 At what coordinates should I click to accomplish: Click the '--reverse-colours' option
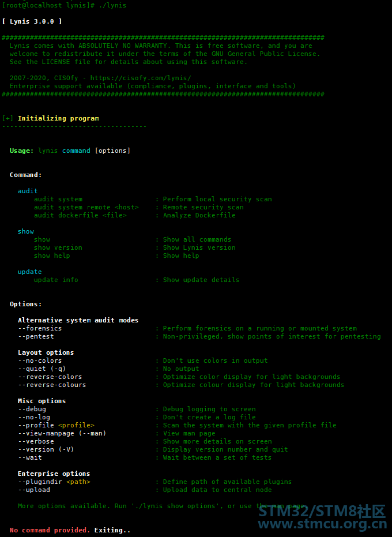tap(52, 385)
